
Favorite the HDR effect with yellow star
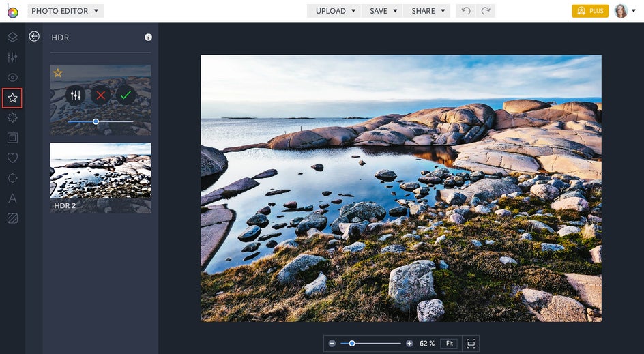click(x=58, y=73)
